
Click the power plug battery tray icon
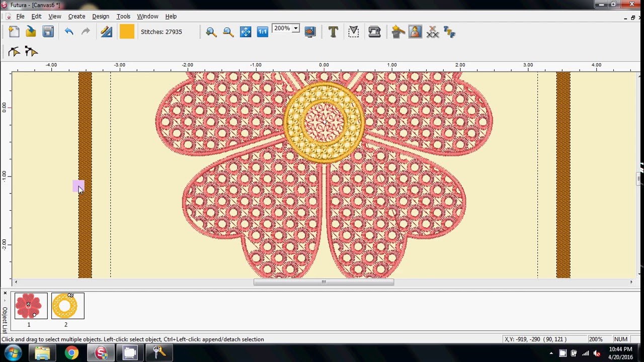(x=574, y=353)
